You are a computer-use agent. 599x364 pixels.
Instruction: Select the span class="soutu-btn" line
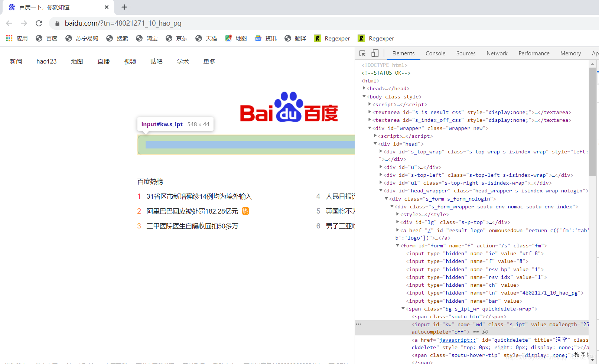(459, 316)
